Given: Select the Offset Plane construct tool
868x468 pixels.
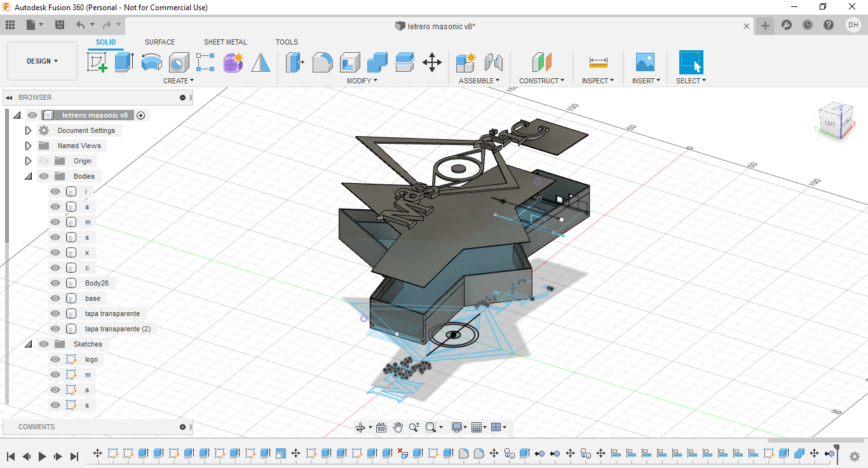Looking at the screenshot, I should click(x=541, y=62).
